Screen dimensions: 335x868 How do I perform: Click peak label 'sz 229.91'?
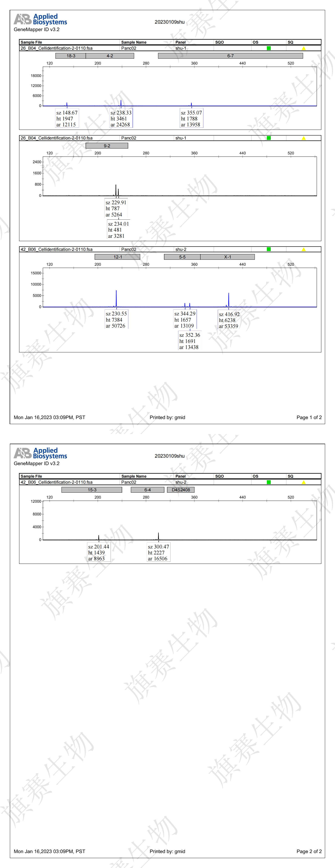coord(116,202)
